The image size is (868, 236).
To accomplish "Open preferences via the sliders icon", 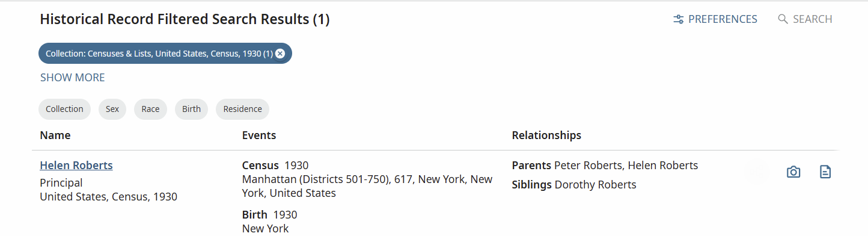I will (679, 19).
